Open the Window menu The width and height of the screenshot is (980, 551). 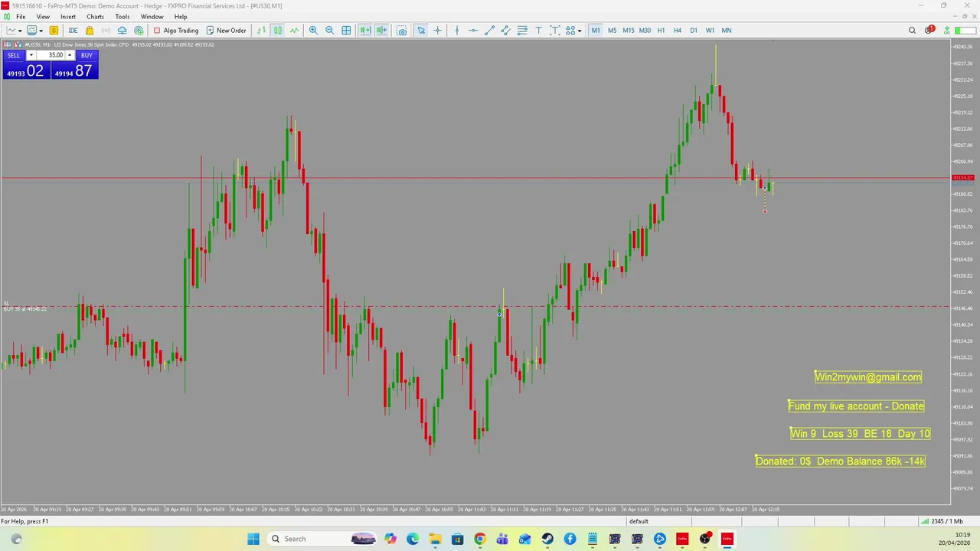point(152,17)
